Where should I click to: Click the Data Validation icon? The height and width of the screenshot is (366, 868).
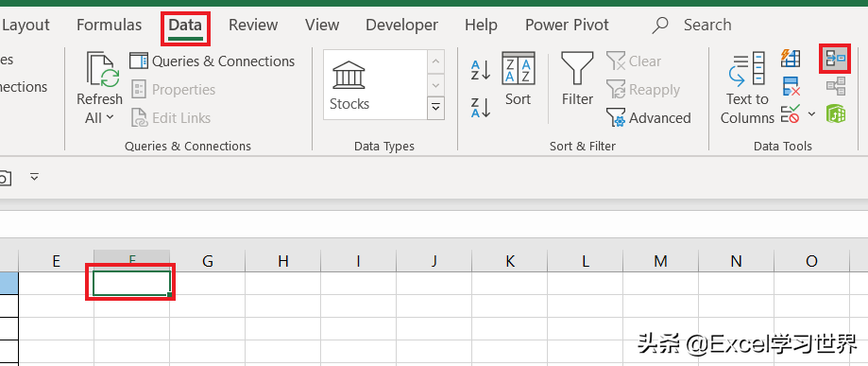tap(790, 114)
